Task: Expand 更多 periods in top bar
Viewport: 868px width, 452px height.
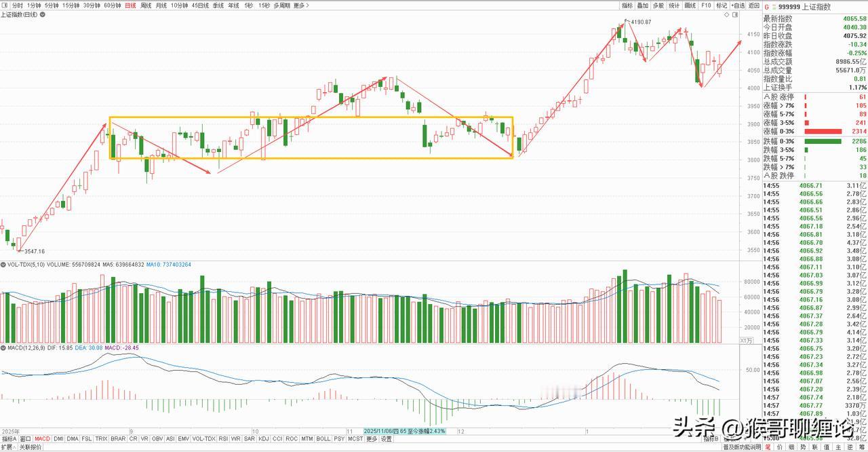Action: (x=301, y=5)
